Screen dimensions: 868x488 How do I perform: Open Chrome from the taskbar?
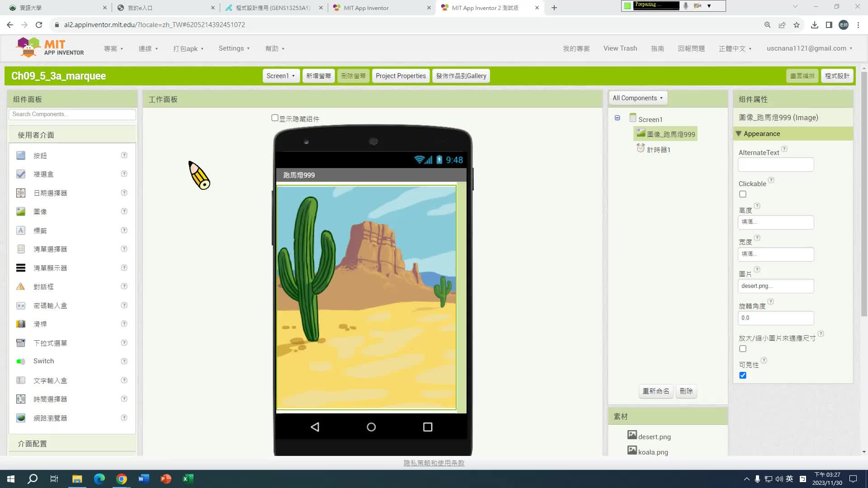tap(122, 479)
